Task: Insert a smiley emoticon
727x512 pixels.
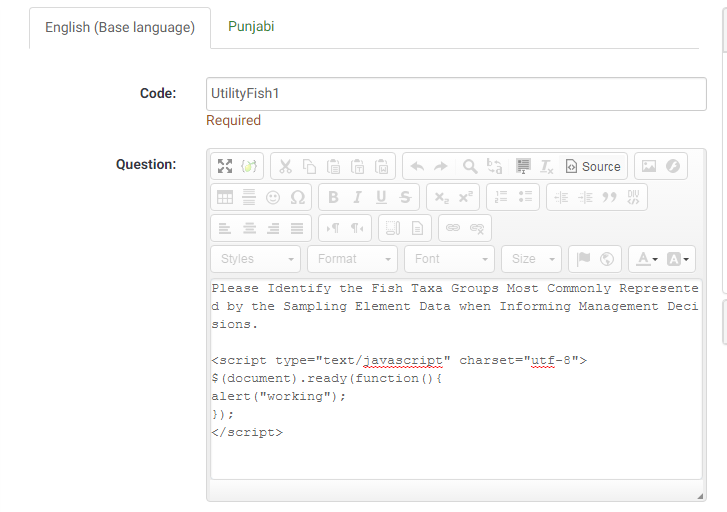Action: click(273, 197)
